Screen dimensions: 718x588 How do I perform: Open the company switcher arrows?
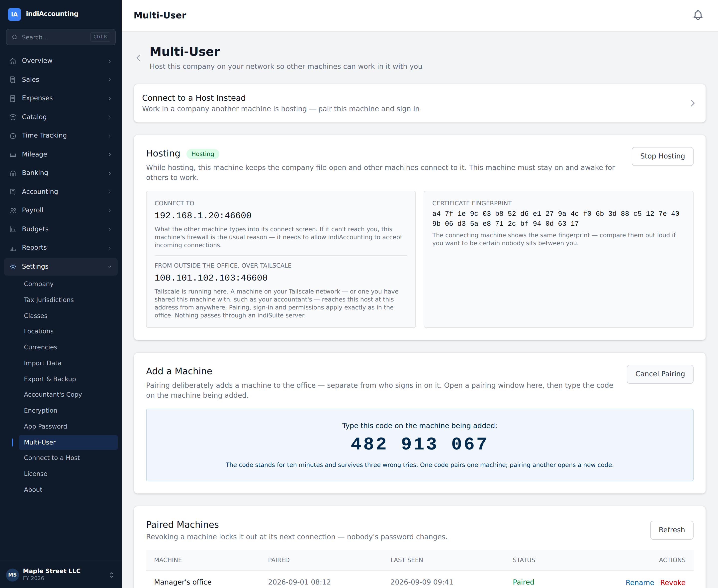111,575
